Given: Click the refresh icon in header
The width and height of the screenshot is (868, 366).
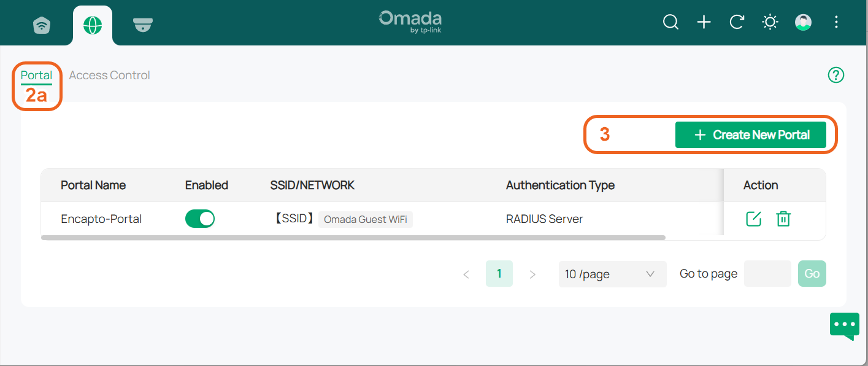Looking at the screenshot, I should tap(737, 23).
